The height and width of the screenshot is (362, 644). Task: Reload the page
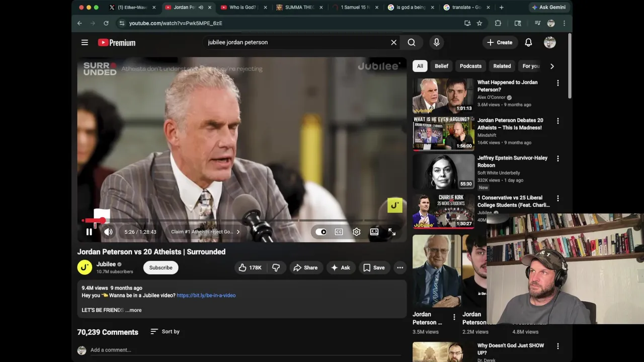pyautogui.click(x=106, y=23)
